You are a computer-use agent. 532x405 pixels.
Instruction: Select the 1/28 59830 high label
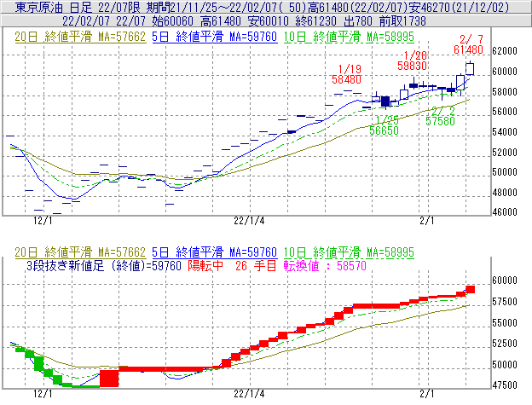click(413, 61)
